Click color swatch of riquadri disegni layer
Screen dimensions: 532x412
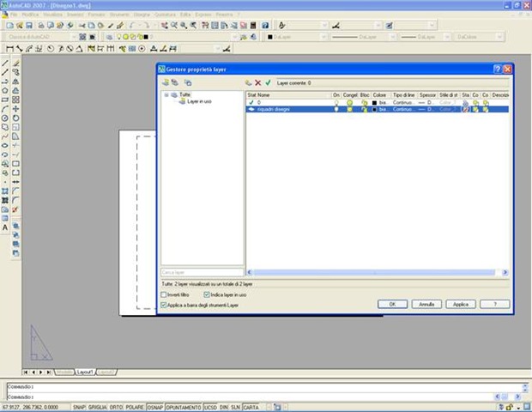pyautogui.click(x=375, y=109)
